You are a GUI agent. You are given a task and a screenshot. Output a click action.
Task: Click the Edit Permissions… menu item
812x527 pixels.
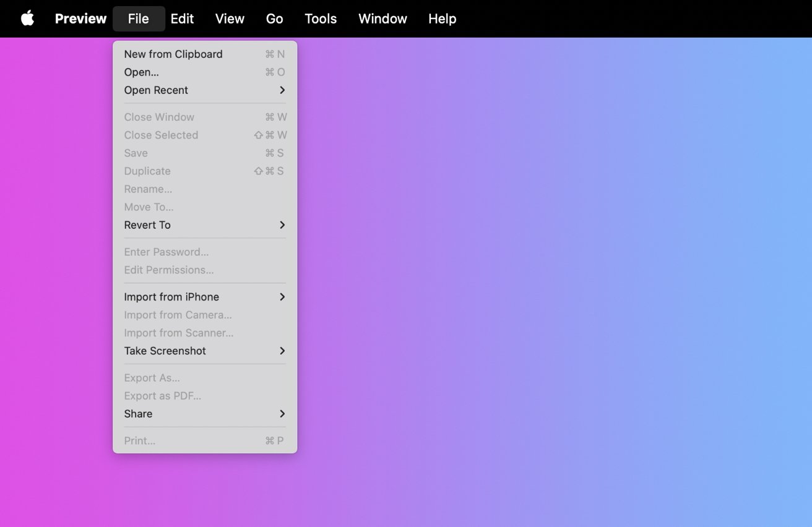205,270
